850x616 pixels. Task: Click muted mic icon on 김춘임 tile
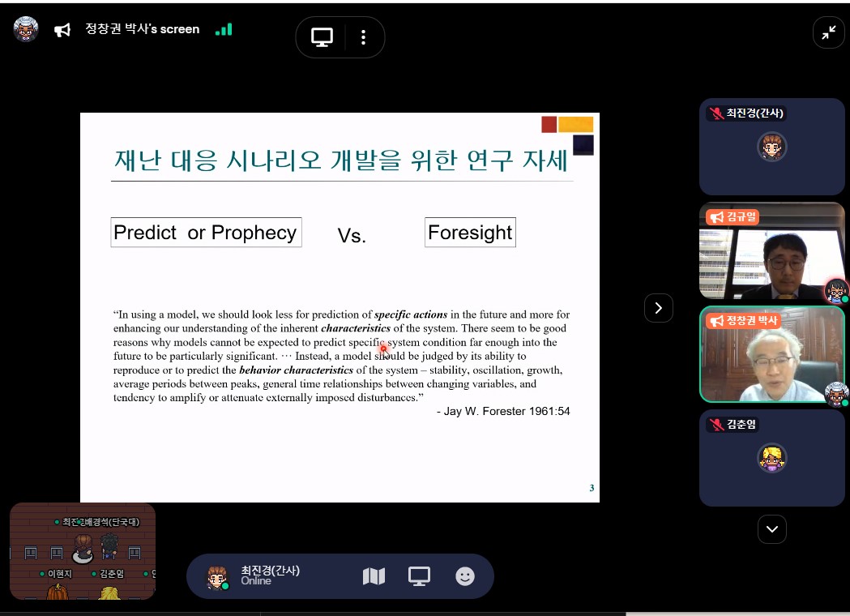[716, 425]
